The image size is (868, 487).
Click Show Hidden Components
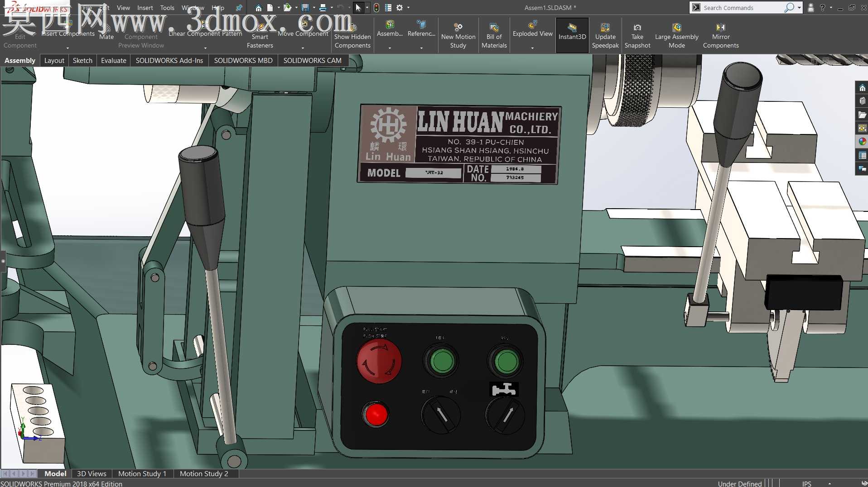tap(352, 36)
